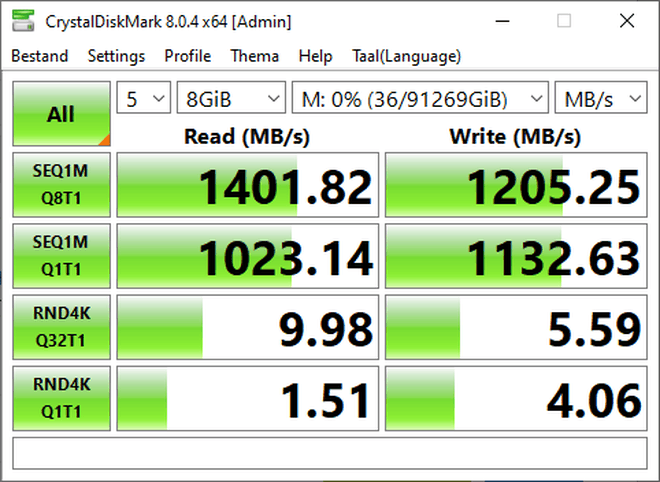Click the RND4K Q32T1 read result 9.98
Image resolution: width=660 pixels, height=482 pixels.
pyautogui.click(x=248, y=327)
